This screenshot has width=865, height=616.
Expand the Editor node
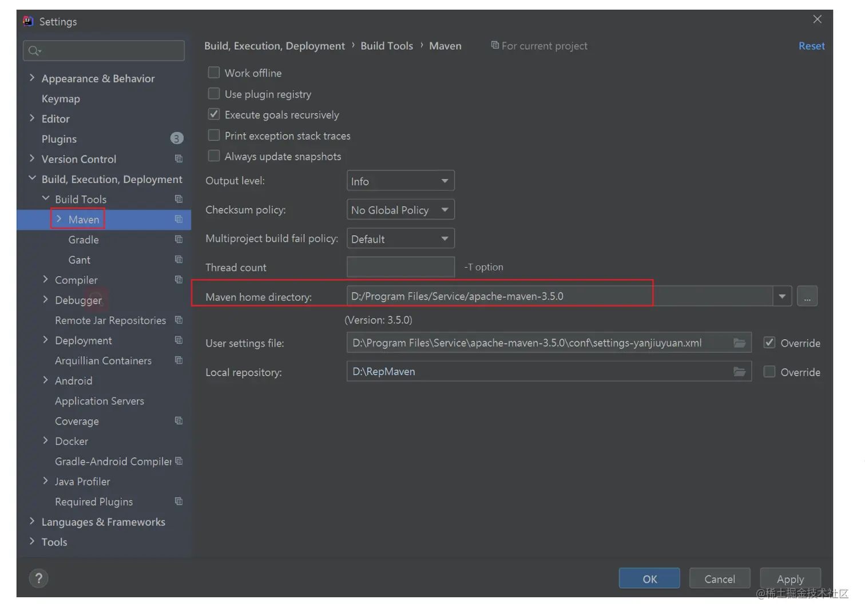click(x=32, y=118)
